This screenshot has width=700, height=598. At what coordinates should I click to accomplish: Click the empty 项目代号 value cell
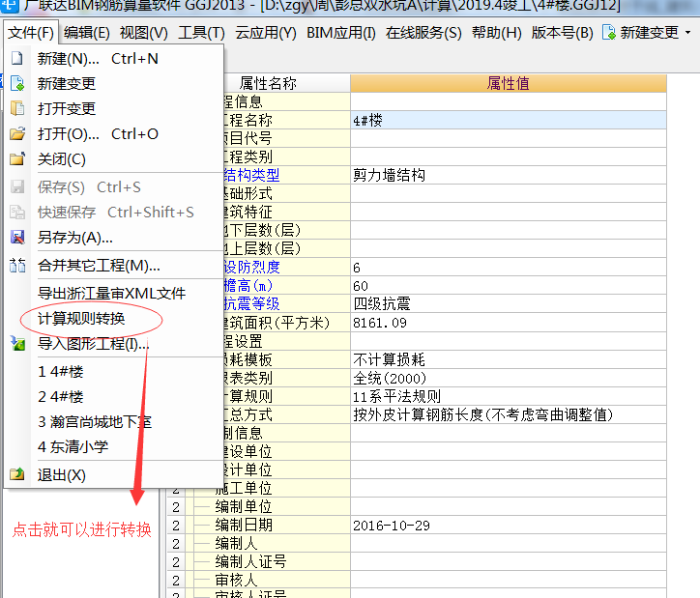tap(508, 138)
